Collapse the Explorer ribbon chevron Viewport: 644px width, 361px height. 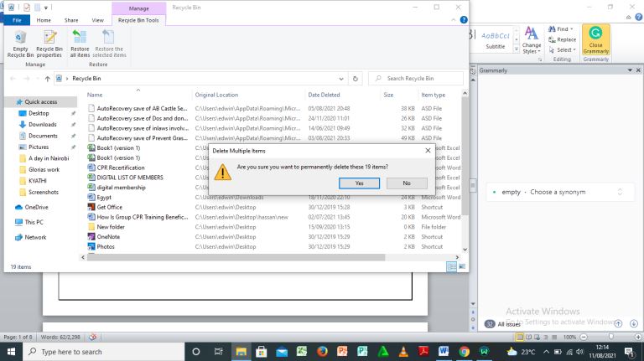(x=454, y=20)
